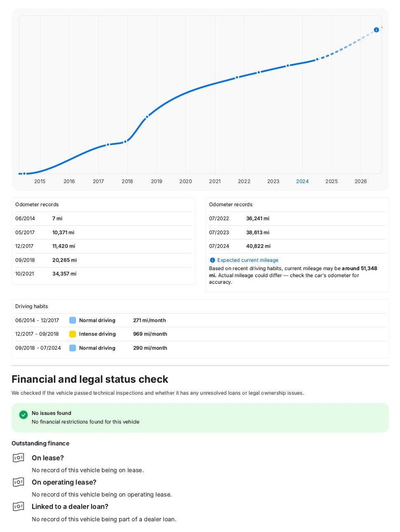400x532 pixels.
Task: Click the banknote icon next to On operating lease?
Action: (x=18, y=482)
